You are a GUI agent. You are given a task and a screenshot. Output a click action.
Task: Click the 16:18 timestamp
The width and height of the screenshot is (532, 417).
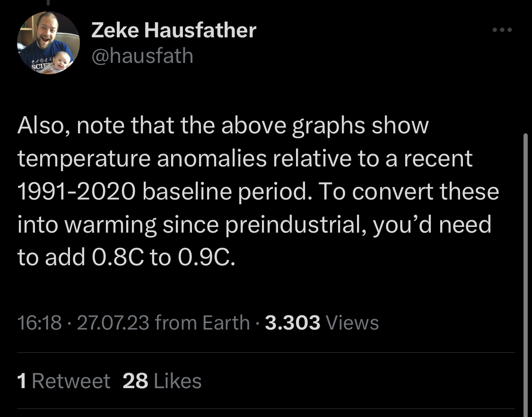(x=39, y=322)
